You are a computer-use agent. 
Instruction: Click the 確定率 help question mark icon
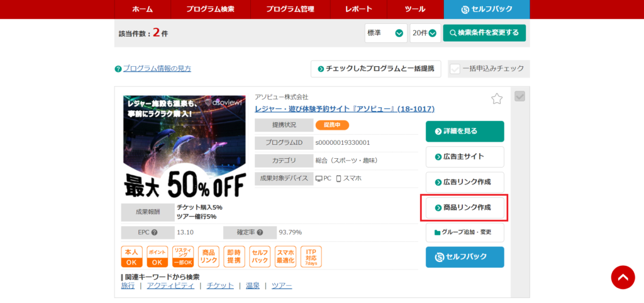tap(260, 232)
